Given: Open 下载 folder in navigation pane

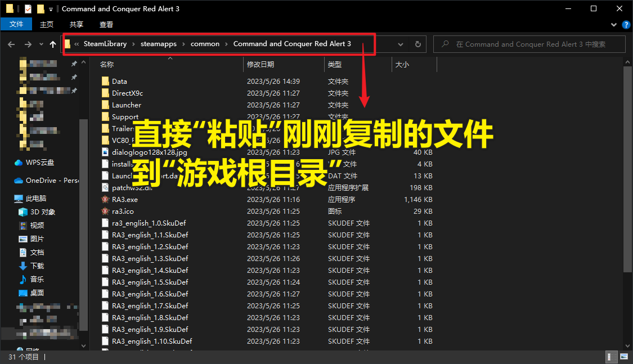Looking at the screenshot, I should (x=37, y=266).
